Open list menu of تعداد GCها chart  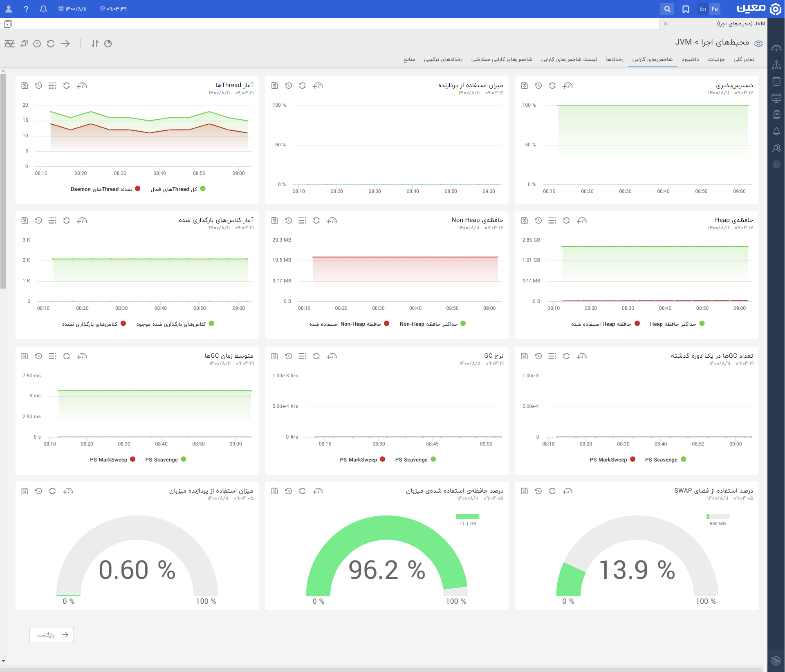[x=552, y=356]
